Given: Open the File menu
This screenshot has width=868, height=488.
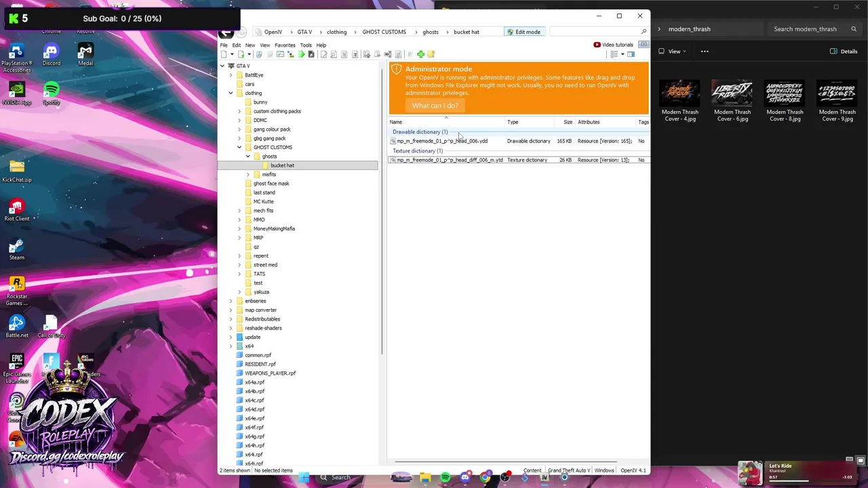Looking at the screenshot, I should 224,45.
